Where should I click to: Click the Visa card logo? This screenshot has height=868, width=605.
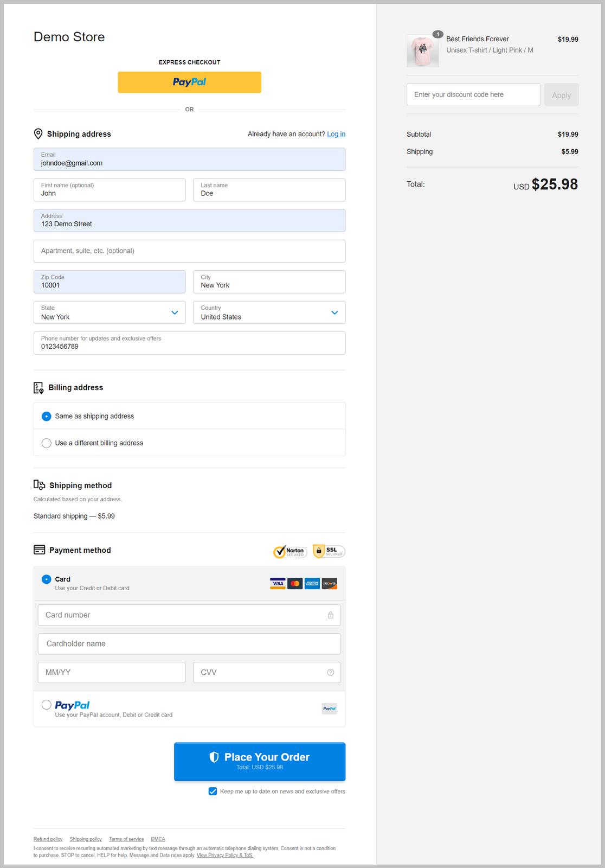278,584
